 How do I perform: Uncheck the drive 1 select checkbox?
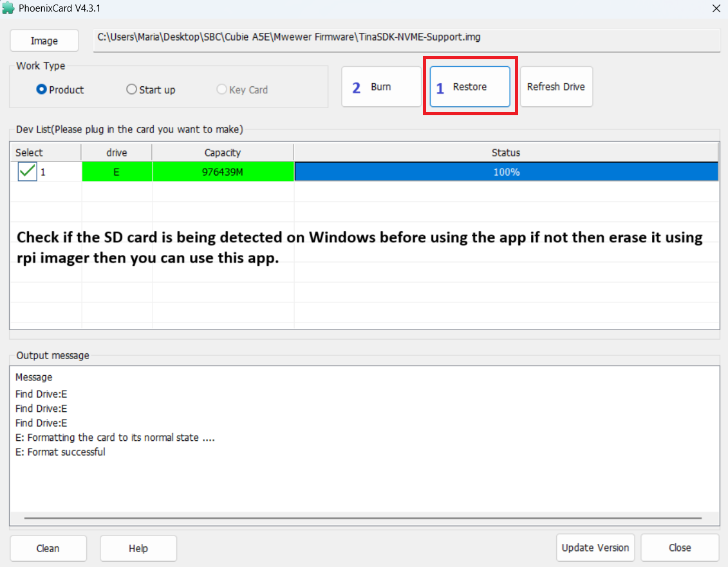click(x=28, y=172)
